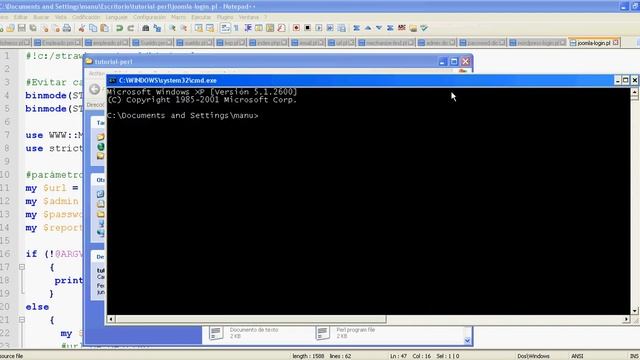This screenshot has height=360, width=640.
Task: Copy selection using toolbar copy icon
Action: coord(93,28)
